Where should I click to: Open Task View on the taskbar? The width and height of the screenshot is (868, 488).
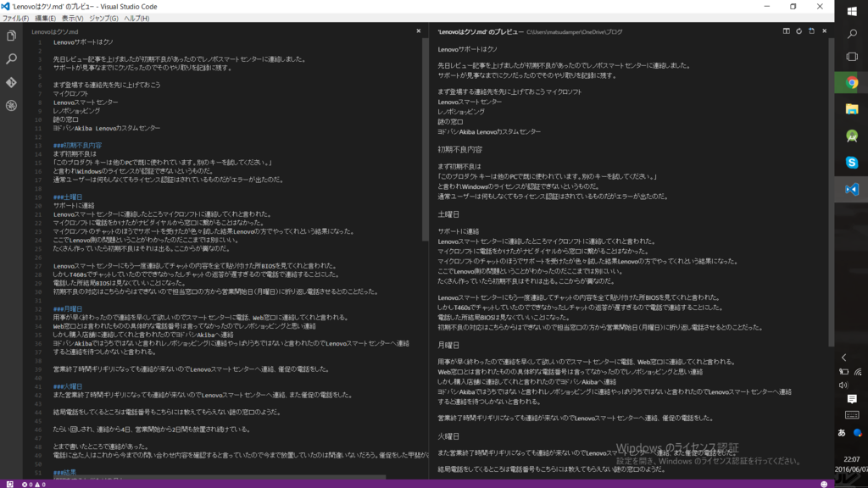tap(852, 57)
